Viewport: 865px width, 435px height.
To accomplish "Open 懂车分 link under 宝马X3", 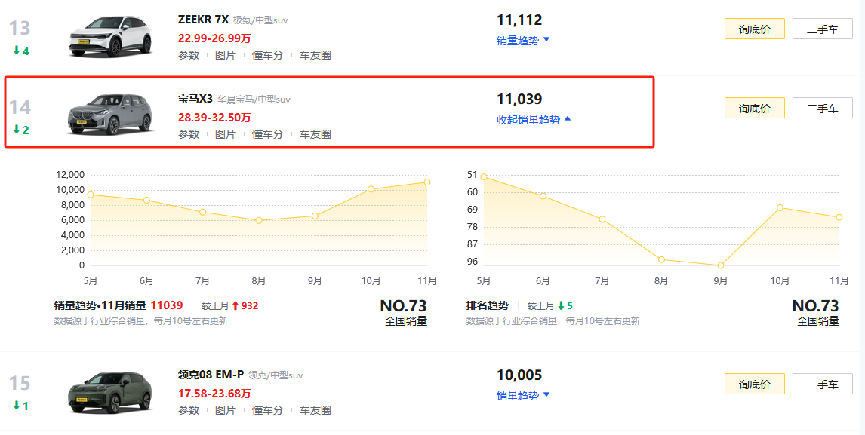I will [268, 135].
